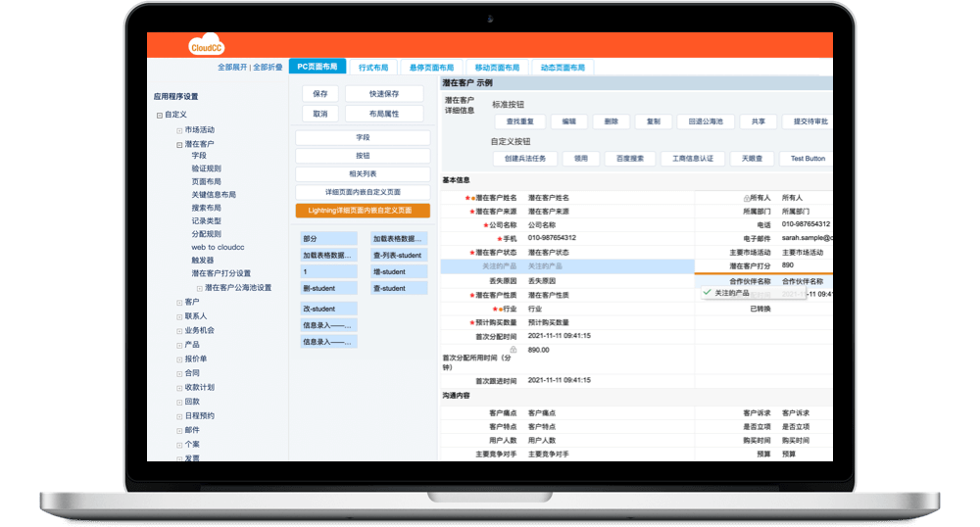
Task: Expand the 产品 tree node
Action: click(179, 346)
